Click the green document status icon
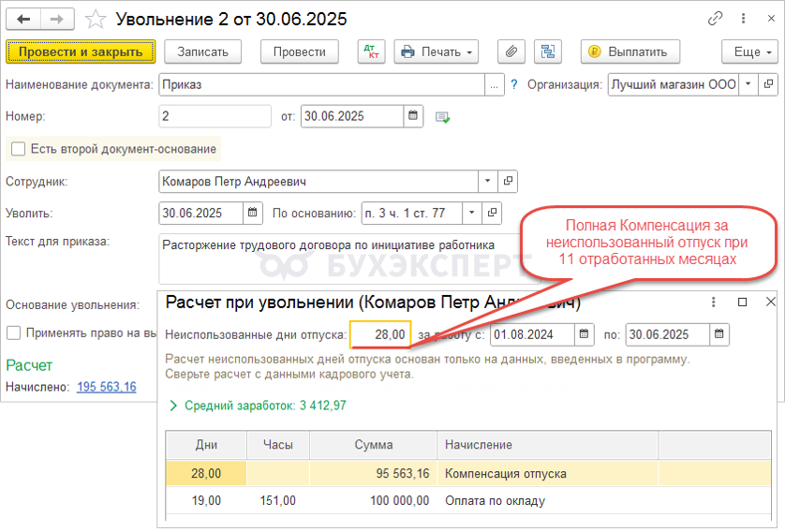Image resolution: width=785 pixels, height=532 pixels. [x=442, y=117]
